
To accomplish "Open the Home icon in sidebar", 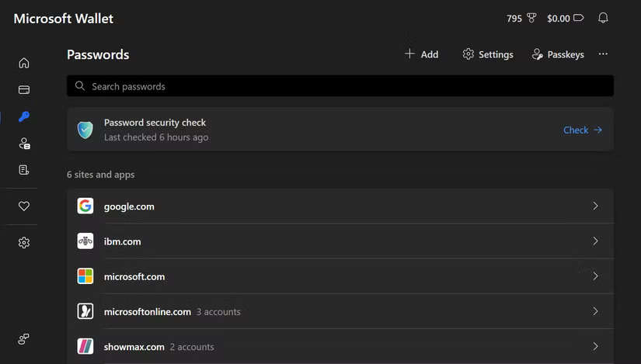I will click(24, 63).
